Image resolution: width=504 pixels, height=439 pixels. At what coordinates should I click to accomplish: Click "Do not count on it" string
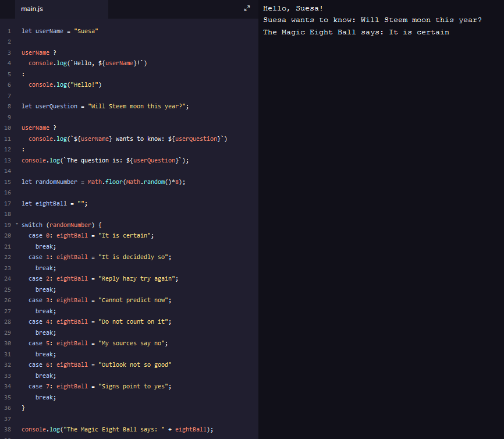point(133,322)
